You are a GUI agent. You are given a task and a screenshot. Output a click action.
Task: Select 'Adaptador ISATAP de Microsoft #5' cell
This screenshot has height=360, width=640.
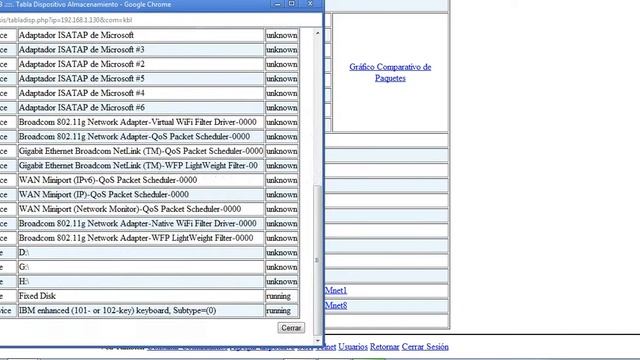click(141, 79)
